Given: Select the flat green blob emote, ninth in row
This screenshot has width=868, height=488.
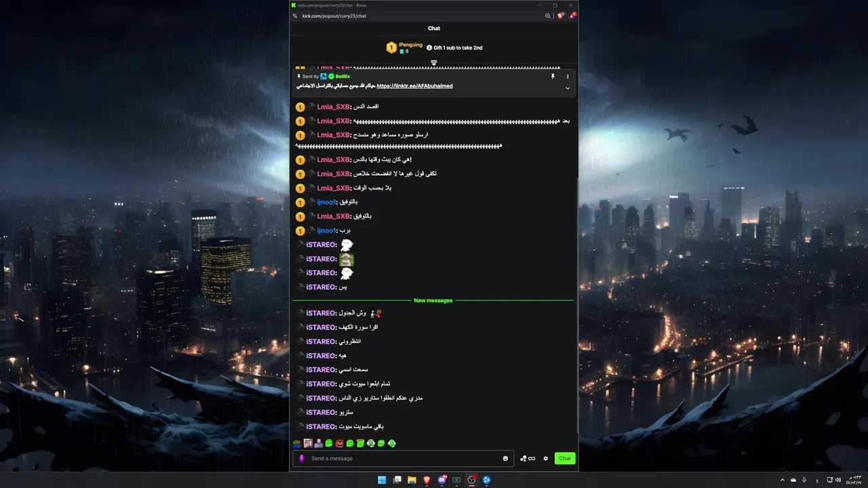Looking at the screenshot, I should 381,443.
